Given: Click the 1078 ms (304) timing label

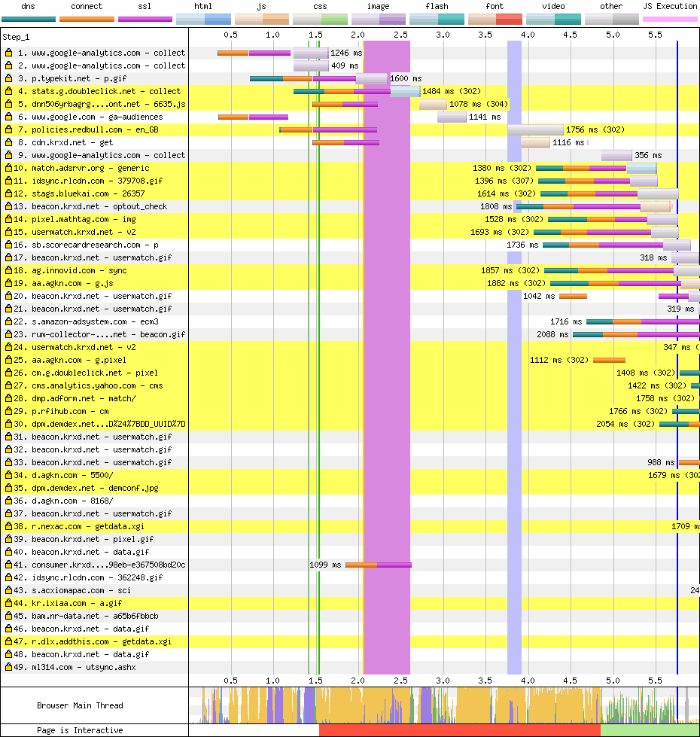Looking at the screenshot, I should [479, 104].
